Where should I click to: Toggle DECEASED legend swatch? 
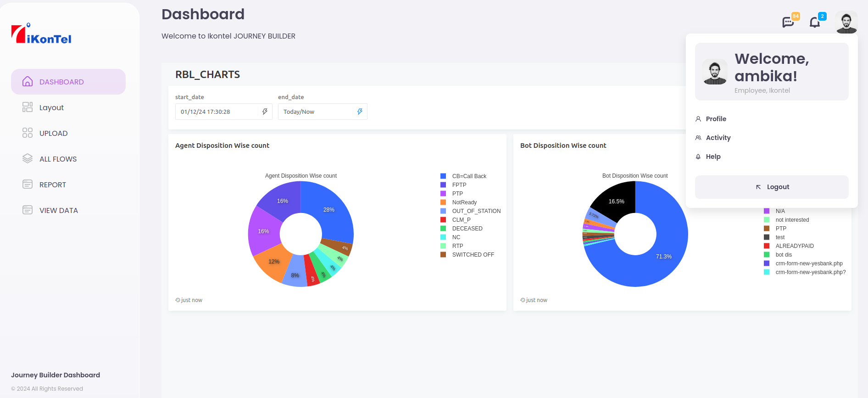pyautogui.click(x=443, y=229)
